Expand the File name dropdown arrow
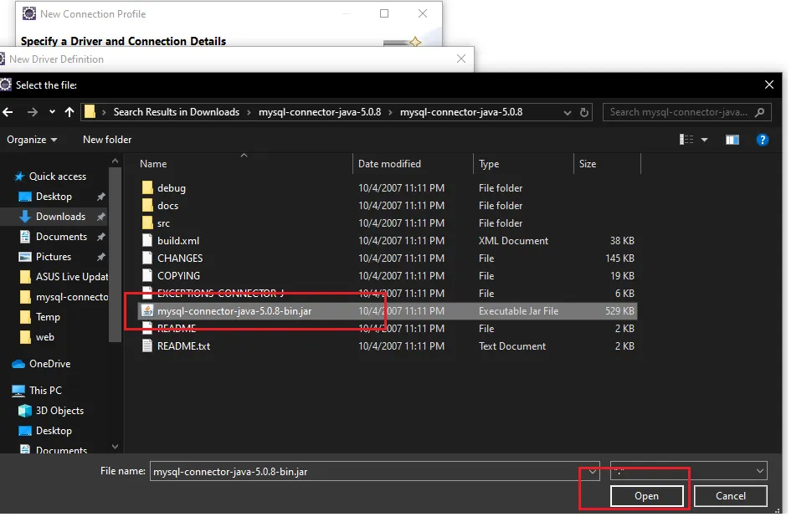Image resolution: width=812 pixels, height=517 pixels. point(592,472)
